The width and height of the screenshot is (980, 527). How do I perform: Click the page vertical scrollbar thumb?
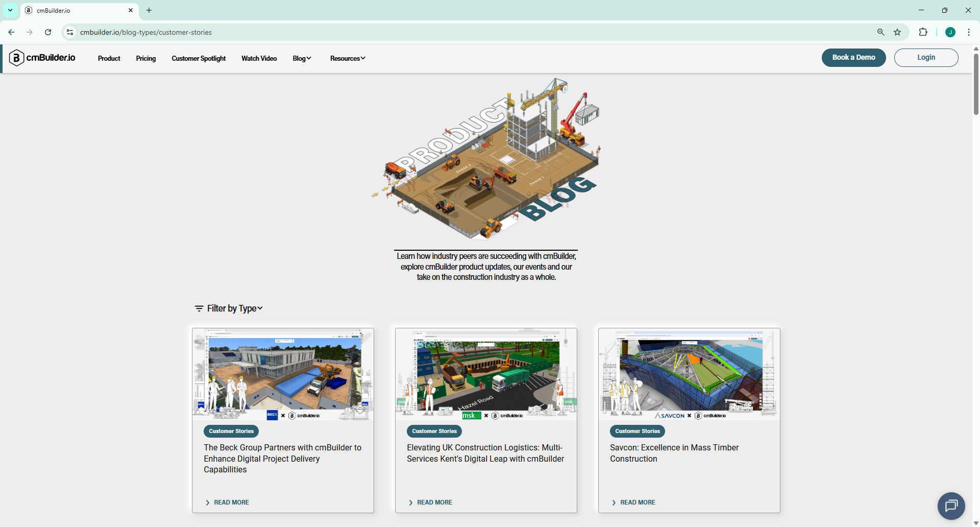click(976, 84)
